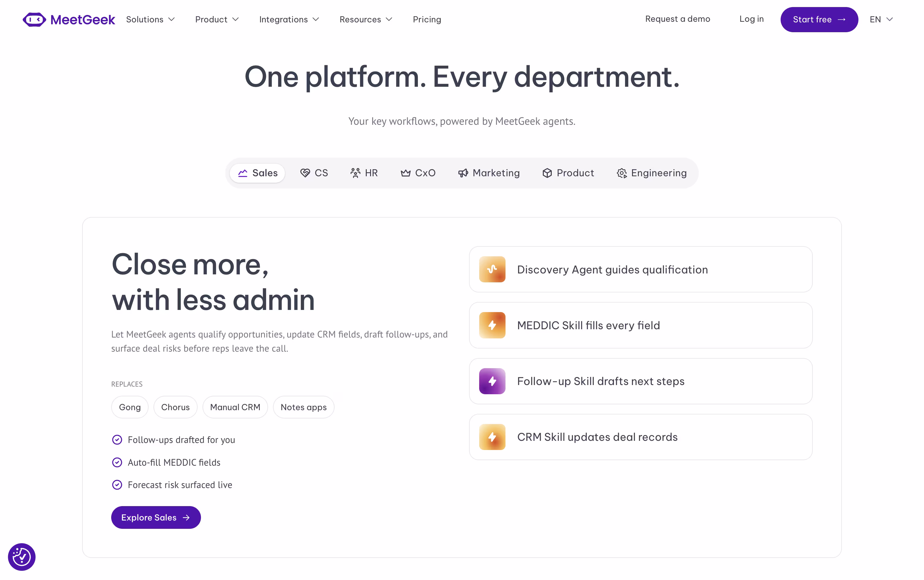The width and height of the screenshot is (924, 580).
Task: Click the check icon beside Forecast risk surfaced
Action: coord(117,485)
